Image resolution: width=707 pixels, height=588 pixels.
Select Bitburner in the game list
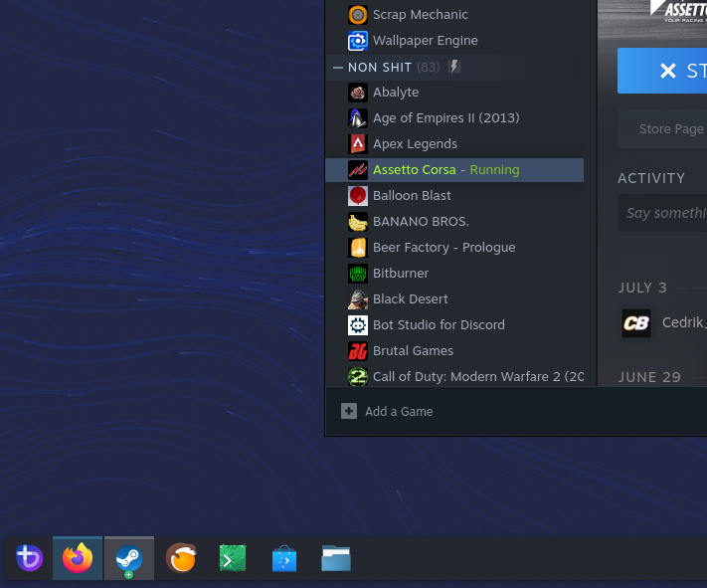click(454, 274)
